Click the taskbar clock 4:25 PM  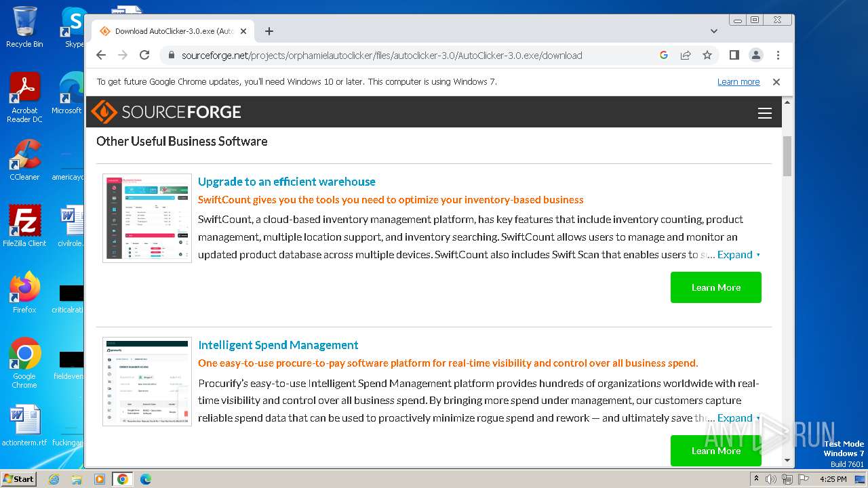(x=833, y=479)
